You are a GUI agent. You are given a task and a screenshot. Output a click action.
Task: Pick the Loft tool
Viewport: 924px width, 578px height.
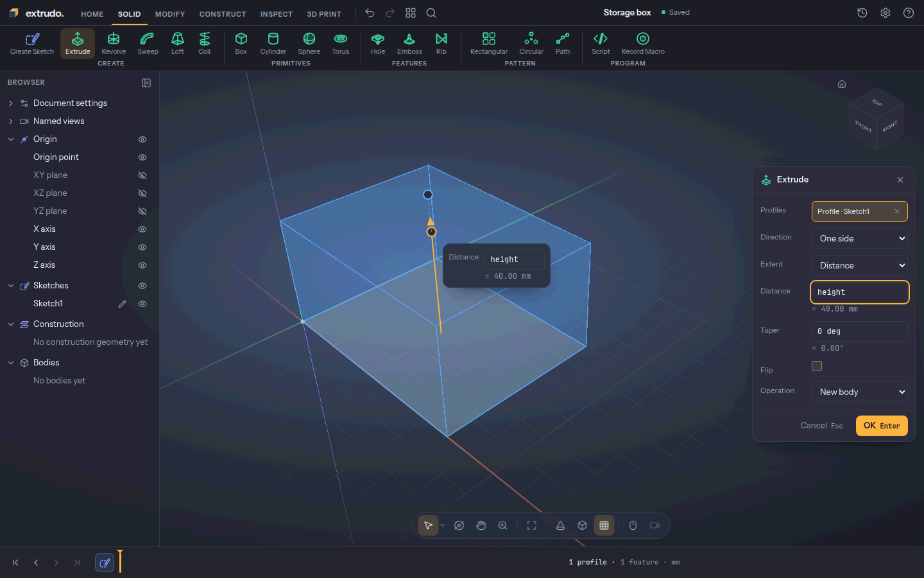coord(178,44)
